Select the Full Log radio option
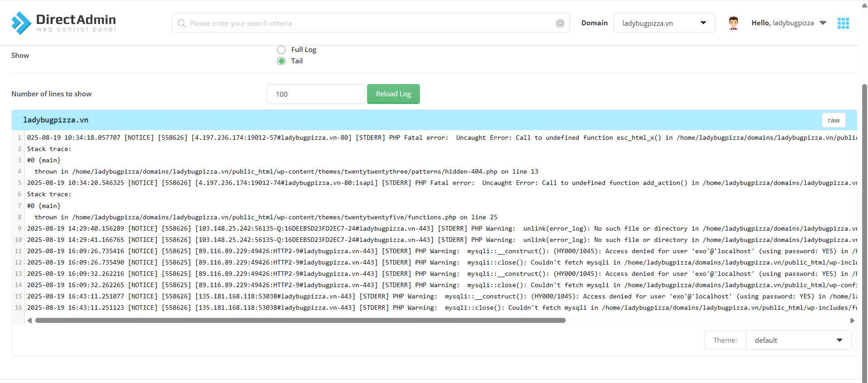The width and height of the screenshot is (868, 383). pos(281,50)
